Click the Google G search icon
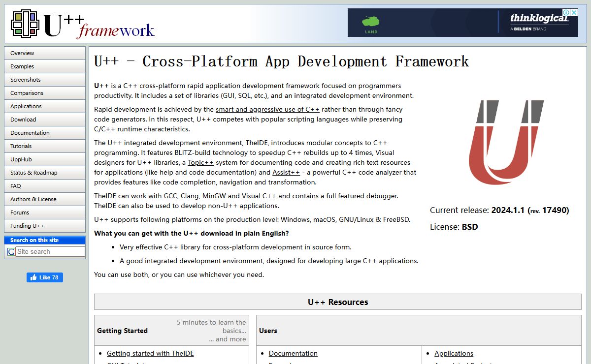 pyautogui.click(x=11, y=252)
